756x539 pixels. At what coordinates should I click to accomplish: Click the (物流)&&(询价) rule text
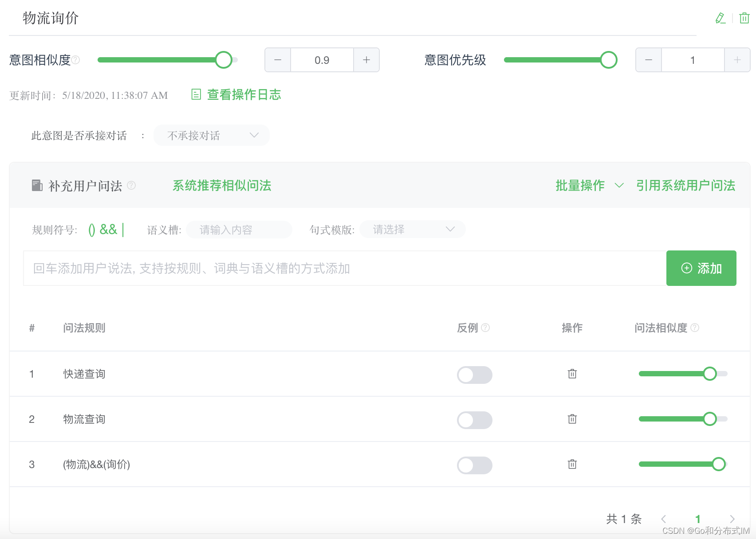click(97, 464)
